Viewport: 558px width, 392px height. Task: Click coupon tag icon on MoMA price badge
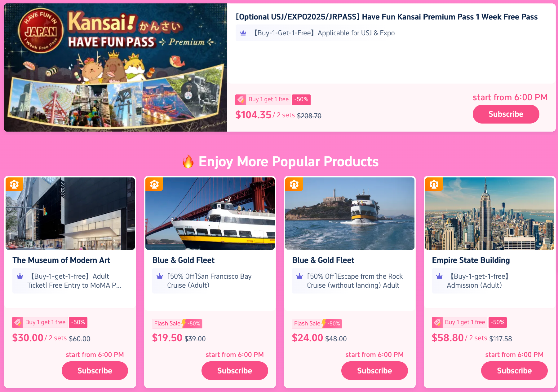click(18, 322)
